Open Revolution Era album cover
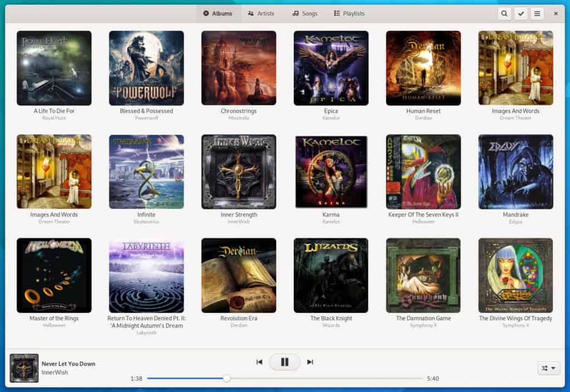Image resolution: width=570 pixels, height=392 pixels. point(239,275)
